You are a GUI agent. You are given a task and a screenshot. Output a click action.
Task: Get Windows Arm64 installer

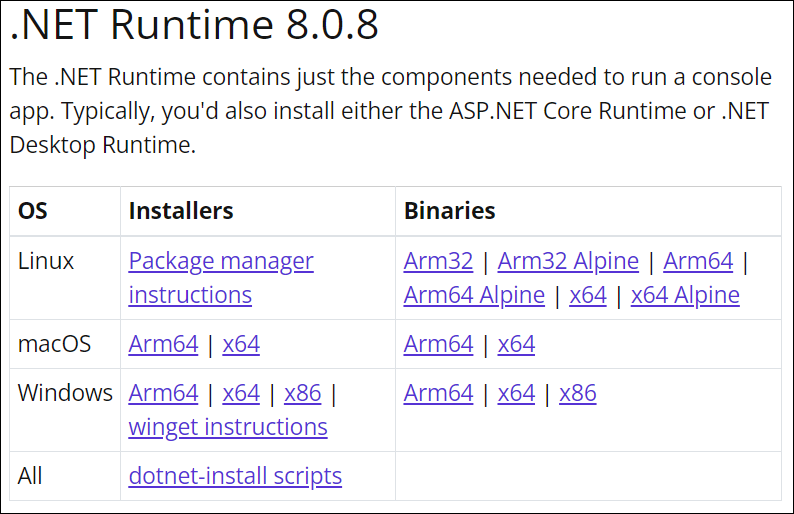[163, 394]
